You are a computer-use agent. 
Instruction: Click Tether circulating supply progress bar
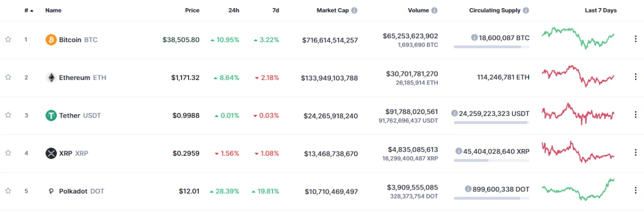[x=492, y=123]
